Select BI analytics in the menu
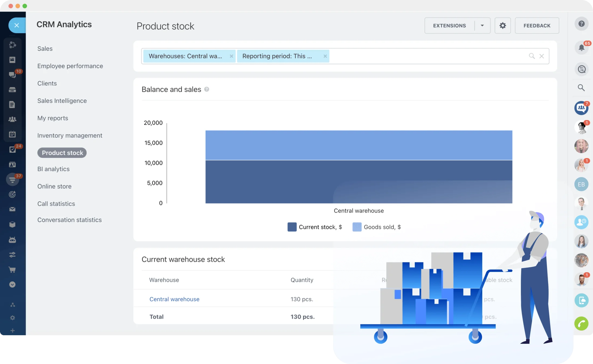The image size is (593, 364). 53,169
